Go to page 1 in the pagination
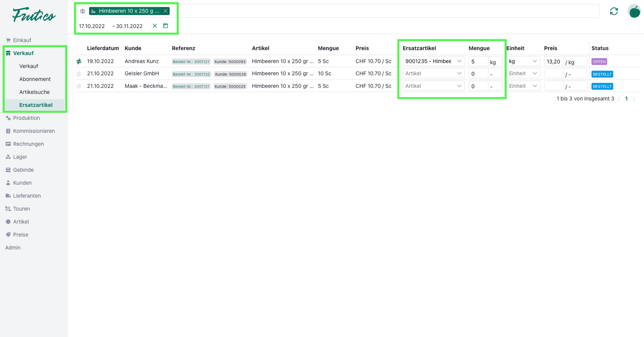 click(x=626, y=99)
